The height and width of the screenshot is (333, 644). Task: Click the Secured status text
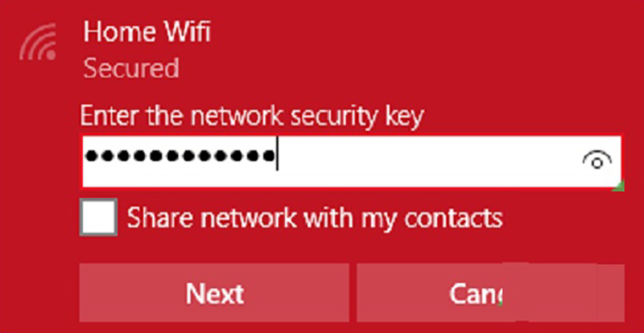[x=131, y=68]
